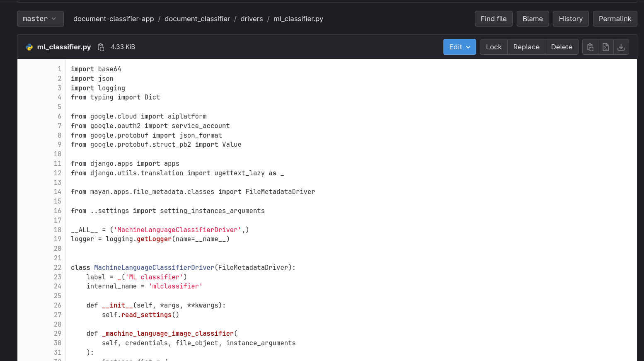This screenshot has height=361, width=644.
Task: Click 'setting_instances_arguments' on line 16
Action: 212,211
